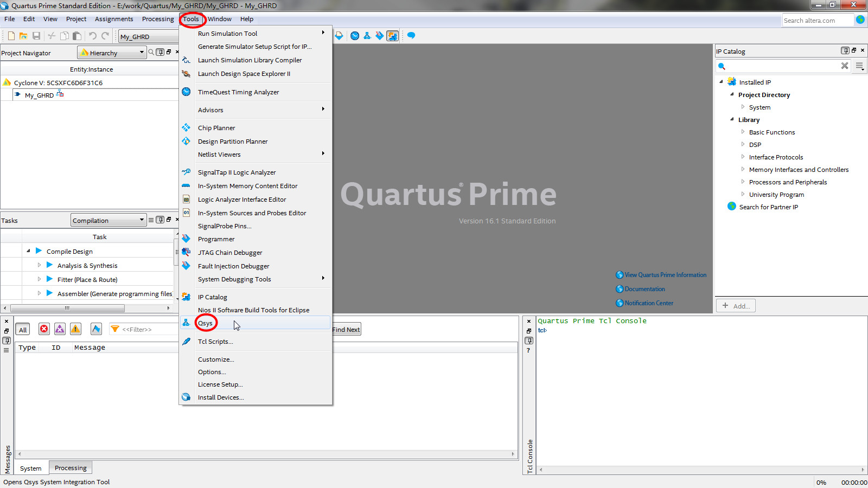Click the Paste clipboard toolbar icon
This screenshot has height=488, width=868.
pos(77,36)
